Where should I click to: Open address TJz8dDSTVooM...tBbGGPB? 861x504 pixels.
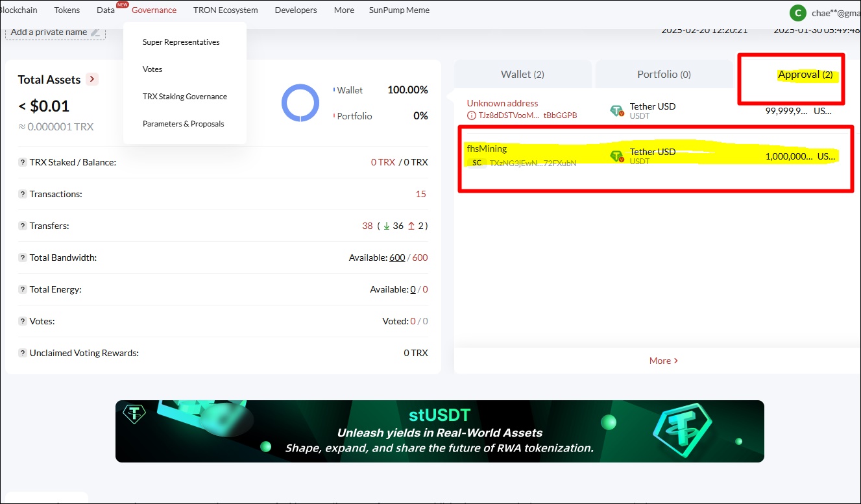pyautogui.click(x=528, y=115)
